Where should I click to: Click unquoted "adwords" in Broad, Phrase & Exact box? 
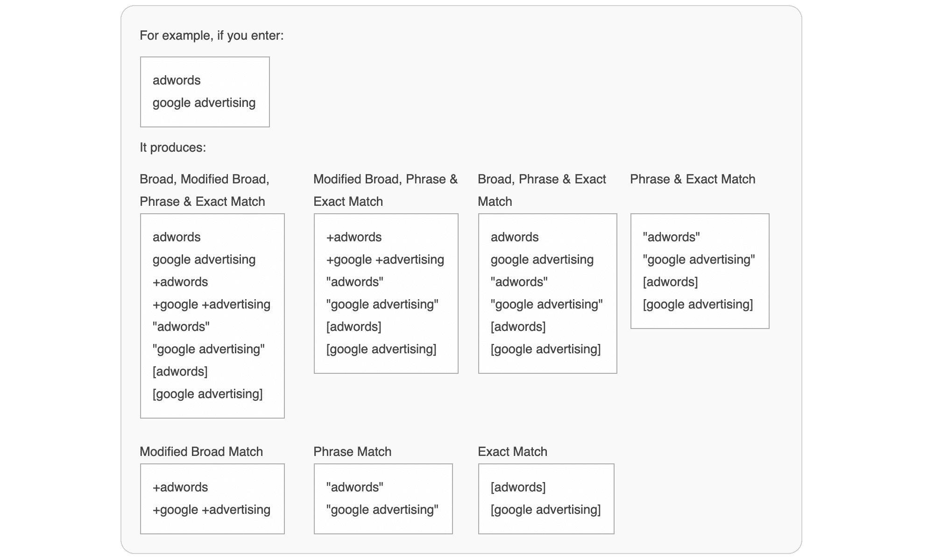515,237
